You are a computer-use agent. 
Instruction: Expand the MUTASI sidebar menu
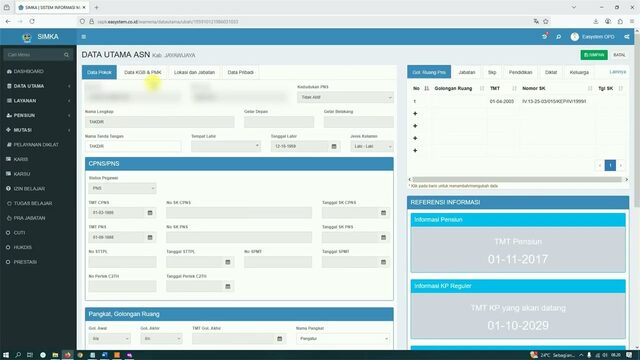coord(38,130)
